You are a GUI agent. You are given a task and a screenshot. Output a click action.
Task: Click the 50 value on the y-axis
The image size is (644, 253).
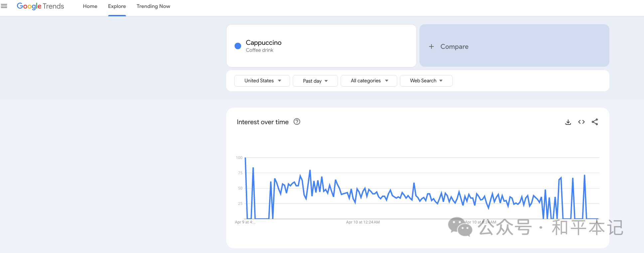[240, 188]
